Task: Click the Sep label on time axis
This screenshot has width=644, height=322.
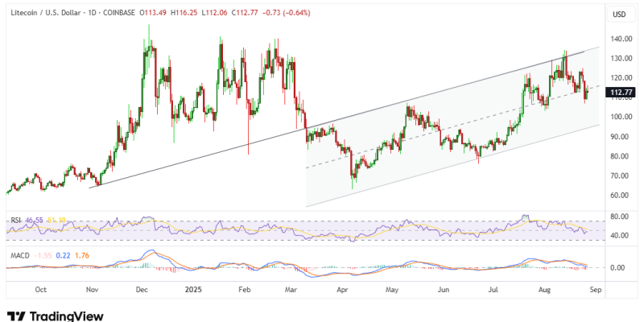Action: tap(596, 290)
